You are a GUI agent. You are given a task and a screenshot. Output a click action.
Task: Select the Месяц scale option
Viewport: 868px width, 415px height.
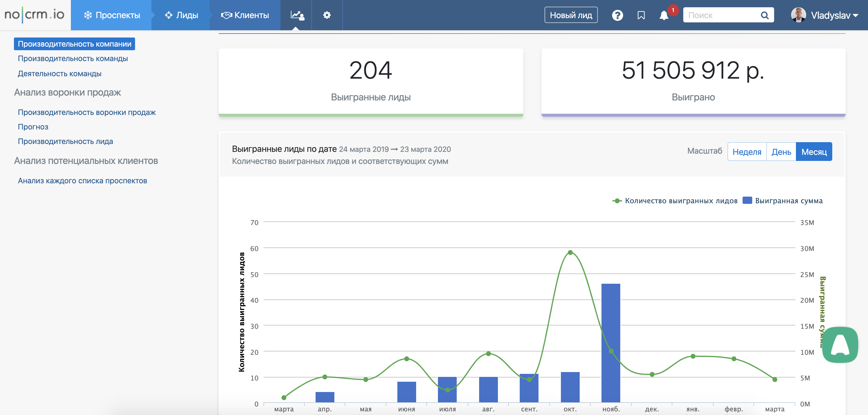click(814, 152)
